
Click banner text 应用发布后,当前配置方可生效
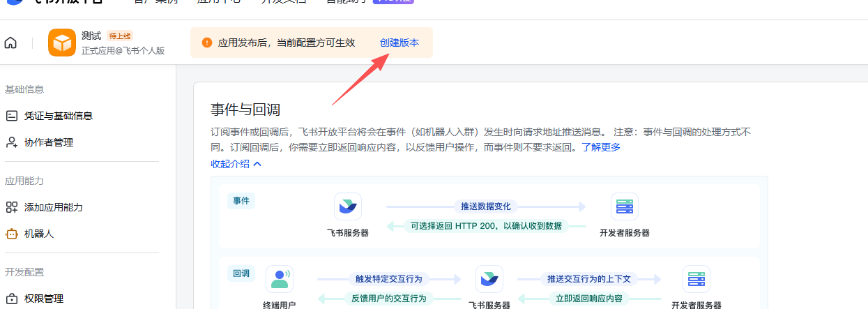click(x=287, y=43)
